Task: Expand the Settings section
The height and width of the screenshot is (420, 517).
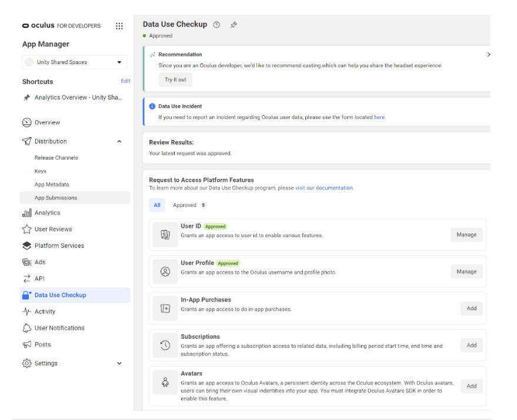Action: (x=119, y=364)
